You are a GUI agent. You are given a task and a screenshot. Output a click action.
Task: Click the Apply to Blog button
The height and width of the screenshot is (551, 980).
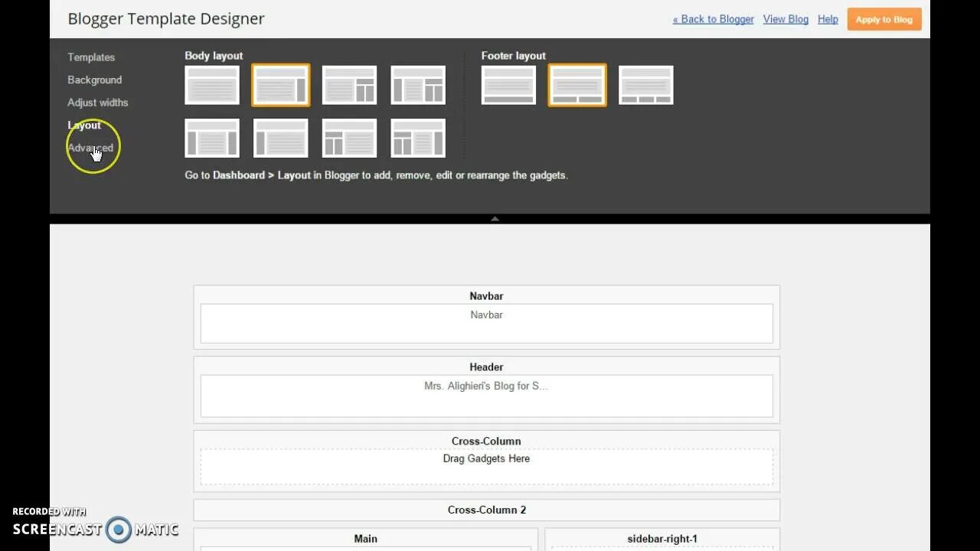pos(884,19)
